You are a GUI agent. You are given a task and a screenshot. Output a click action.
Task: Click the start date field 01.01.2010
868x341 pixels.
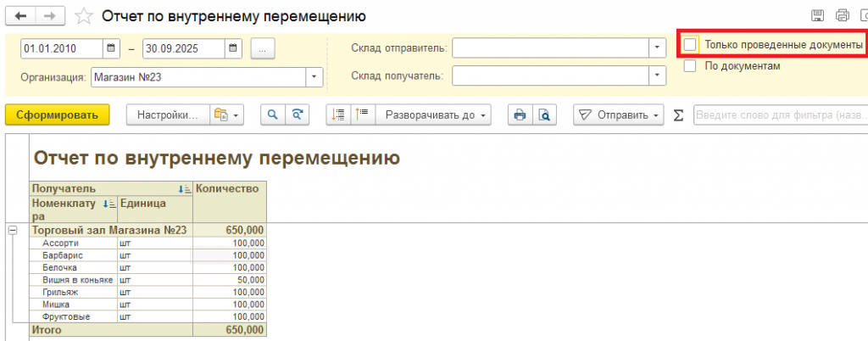(61, 48)
